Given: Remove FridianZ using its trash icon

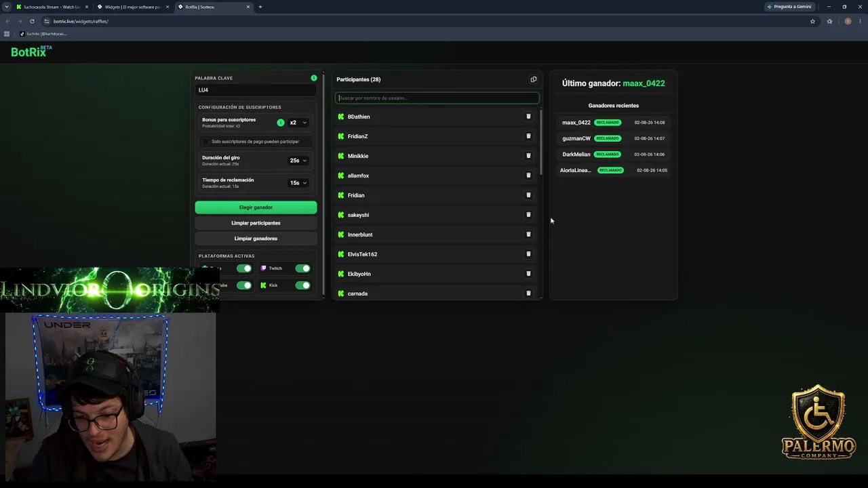Looking at the screenshot, I should [528, 136].
